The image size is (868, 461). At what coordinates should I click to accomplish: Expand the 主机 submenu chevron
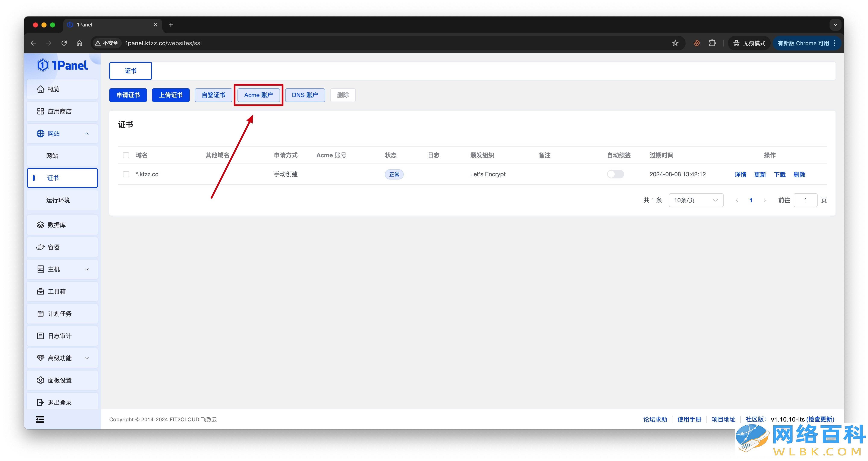87,269
